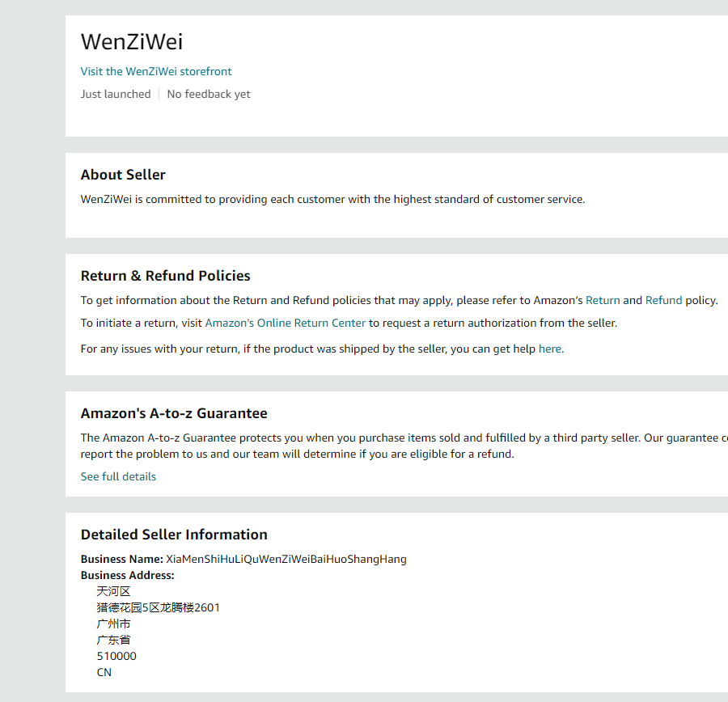Click the Detailed Seller Information heading
Viewport: 728px width, 702px height.
click(174, 535)
